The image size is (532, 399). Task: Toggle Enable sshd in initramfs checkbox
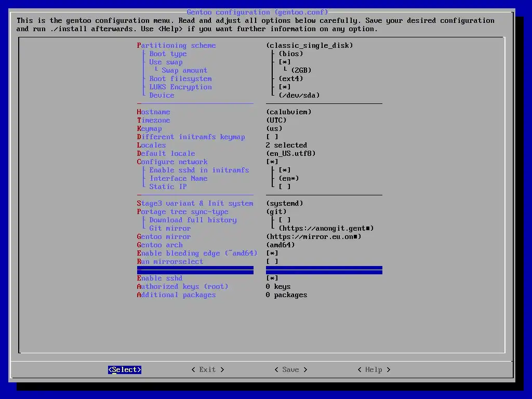[285, 170]
